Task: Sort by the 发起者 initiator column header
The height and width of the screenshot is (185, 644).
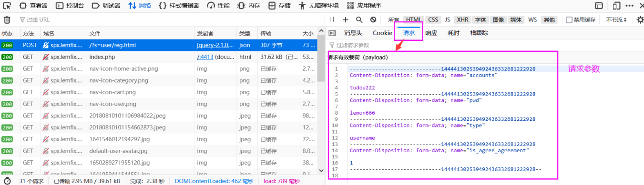Action: [x=215, y=33]
